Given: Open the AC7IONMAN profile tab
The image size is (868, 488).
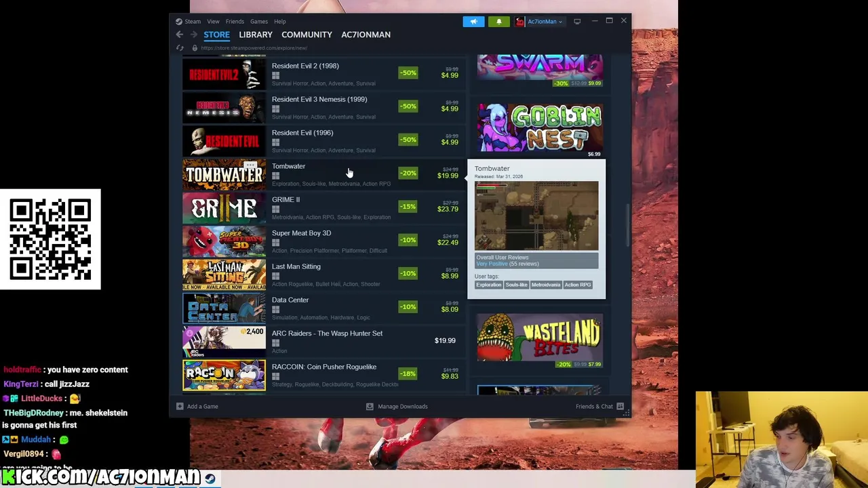Looking at the screenshot, I should pos(366,35).
